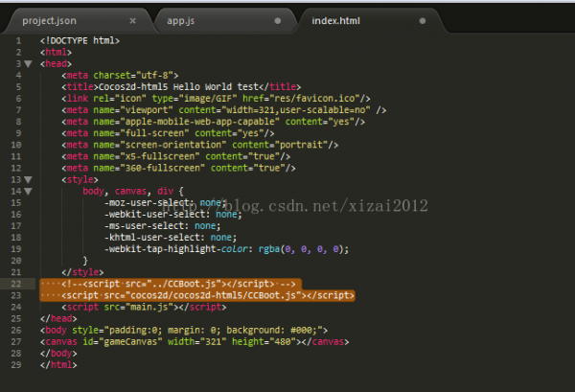Click the res/favicon.ico href value
The width and height of the screenshot is (575, 392).
(314, 99)
